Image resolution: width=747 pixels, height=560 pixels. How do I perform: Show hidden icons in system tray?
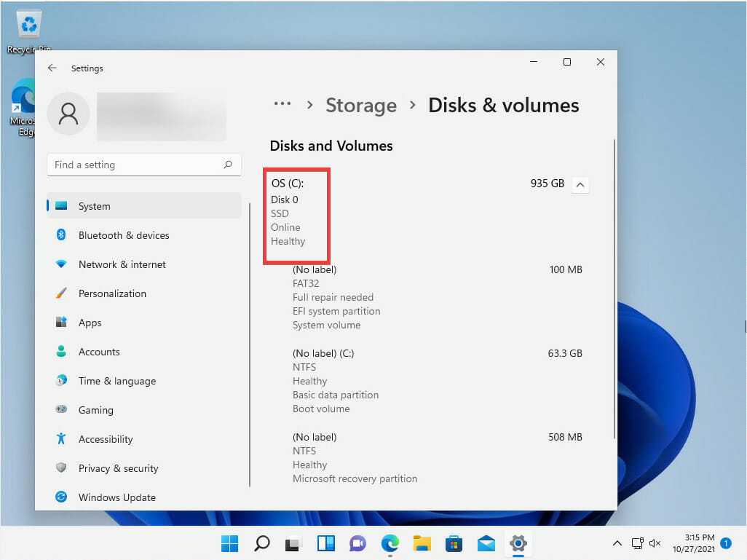(x=617, y=543)
